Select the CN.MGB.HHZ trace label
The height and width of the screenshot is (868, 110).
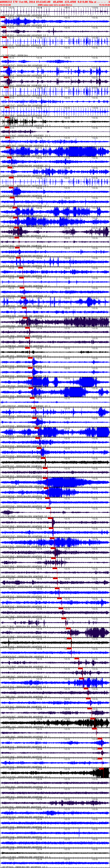(x=25, y=647)
